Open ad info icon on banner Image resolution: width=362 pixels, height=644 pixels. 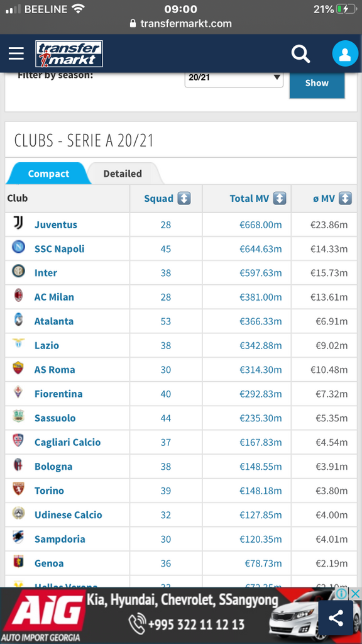[343, 594]
